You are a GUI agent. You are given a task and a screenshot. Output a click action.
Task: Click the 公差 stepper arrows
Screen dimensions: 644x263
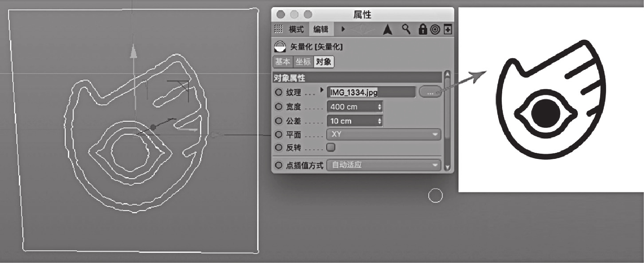point(380,121)
